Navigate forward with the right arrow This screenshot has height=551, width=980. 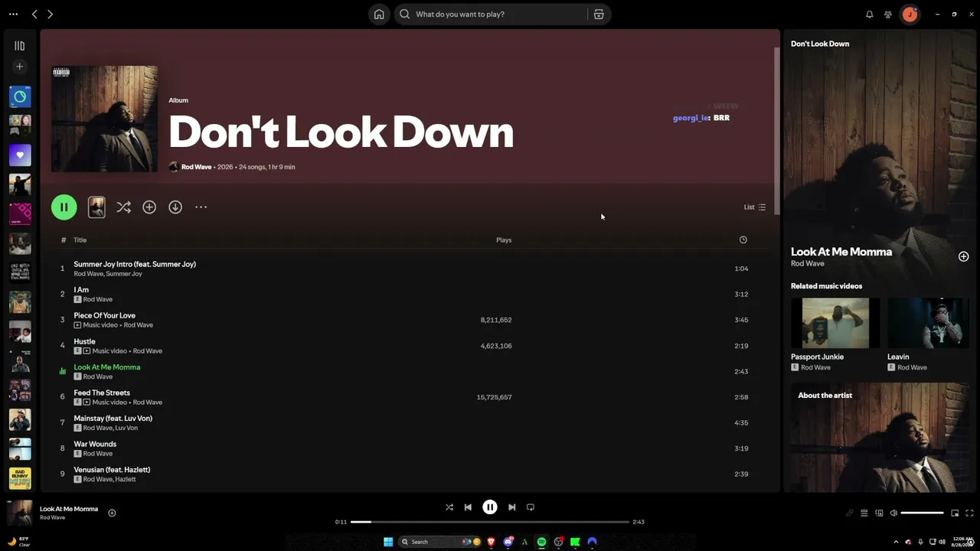coord(50,15)
